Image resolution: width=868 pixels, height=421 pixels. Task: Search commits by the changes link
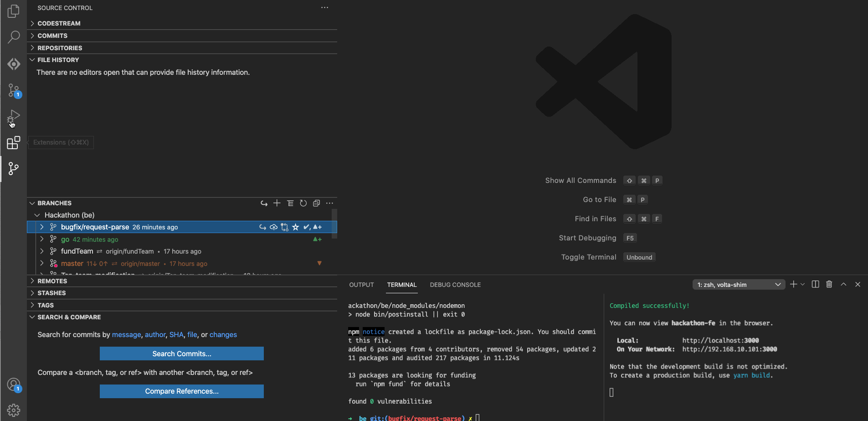tap(223, 335)
